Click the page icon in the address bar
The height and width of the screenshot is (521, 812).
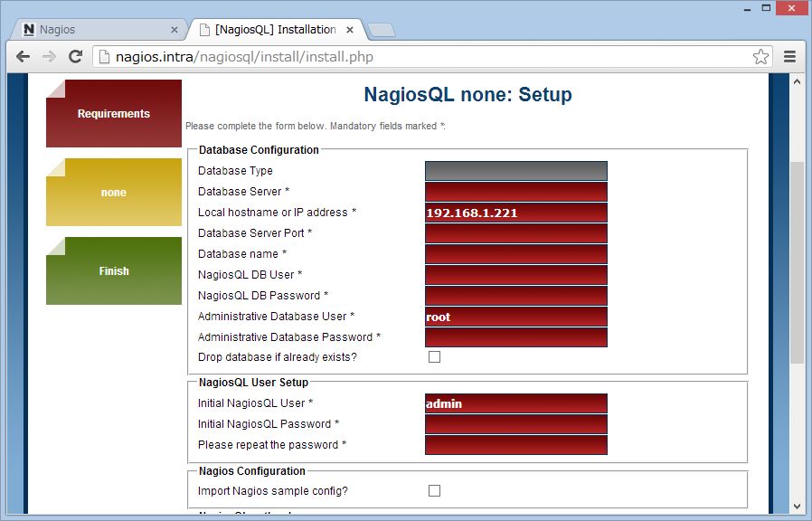104,56
